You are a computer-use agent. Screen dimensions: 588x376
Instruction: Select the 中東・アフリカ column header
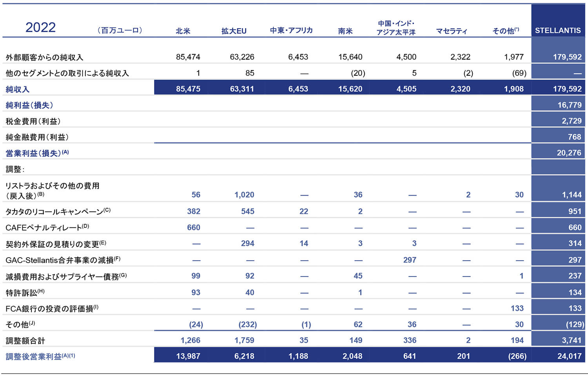[291, 30]
